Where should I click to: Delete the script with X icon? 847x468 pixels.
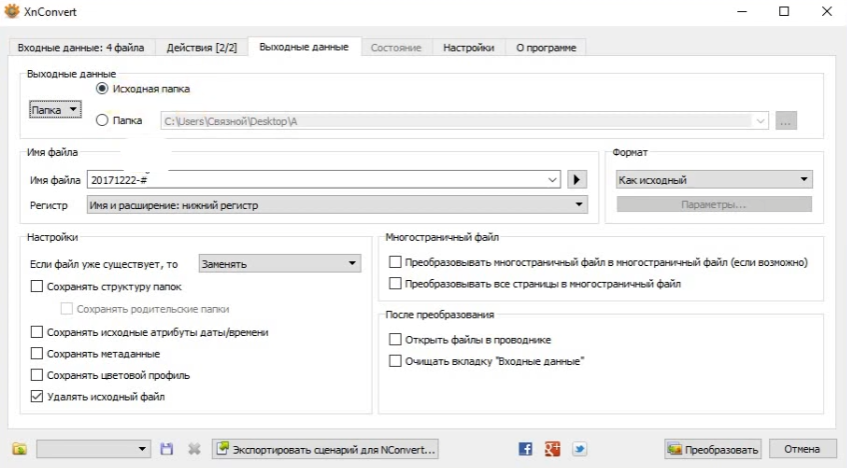coord(194,449)
